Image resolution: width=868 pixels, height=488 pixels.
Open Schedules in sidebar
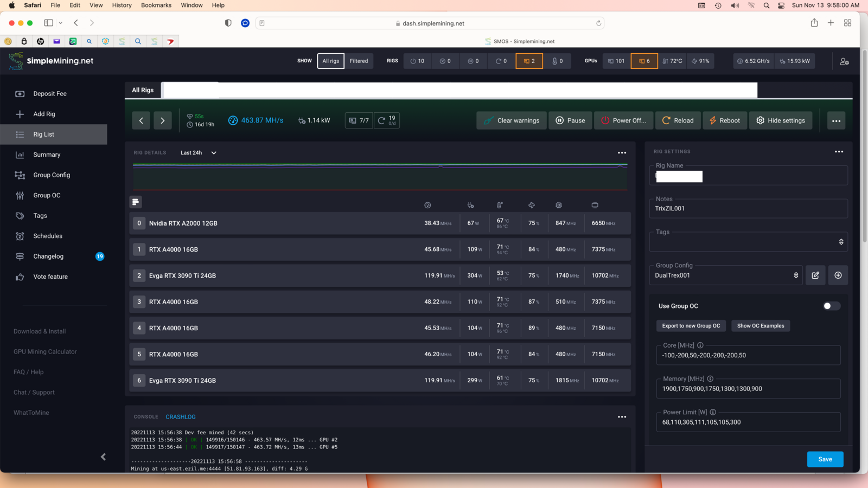(x=54, y=236)
